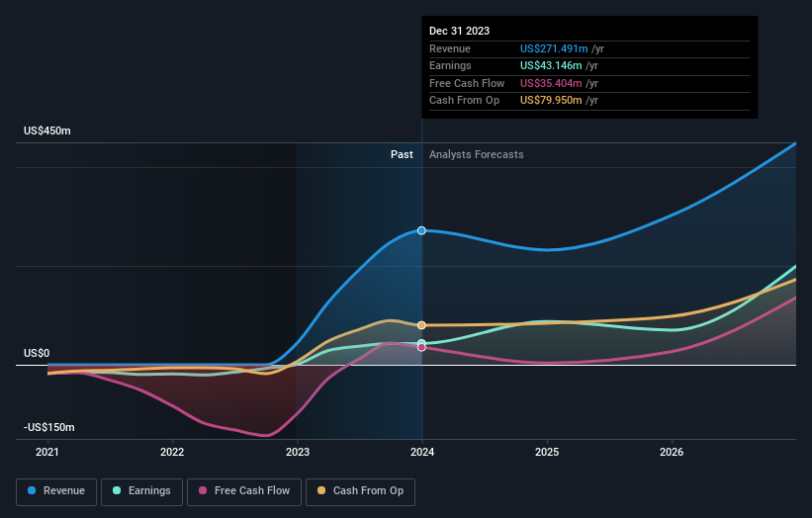Click the Earnings tooltip row label
Image resolution: width=812 pixels, height=518 pixels.
pyautogui.click(x=451, y=65)
